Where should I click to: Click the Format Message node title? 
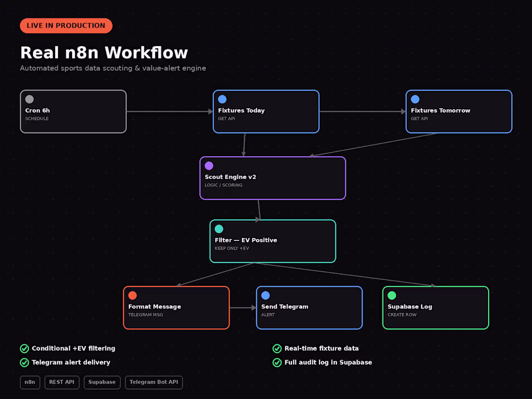pyautogui.click(x=155, y=307)
